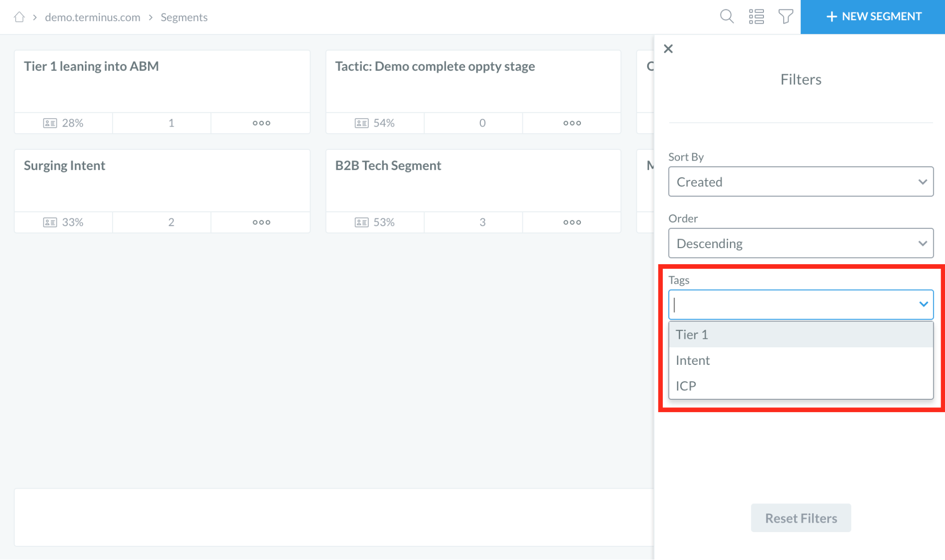
Task: Select the Intent tag option
Action: tap(800, 360)
